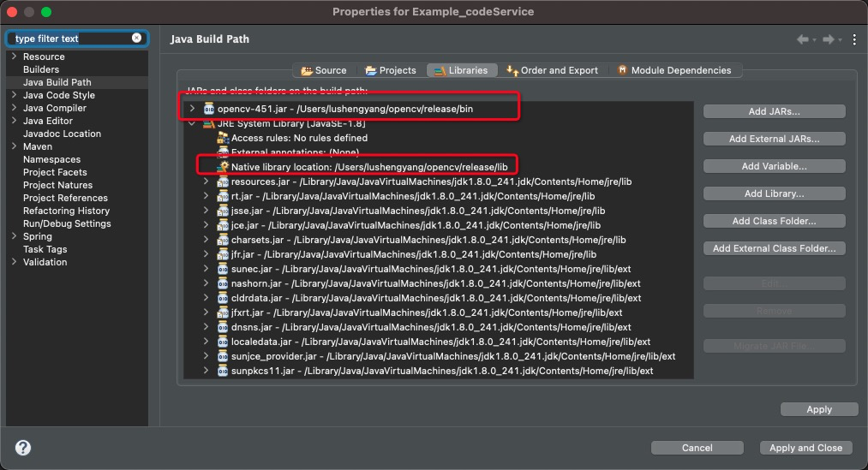
Task: Click the Cancel button
Action: pos(697,448)
